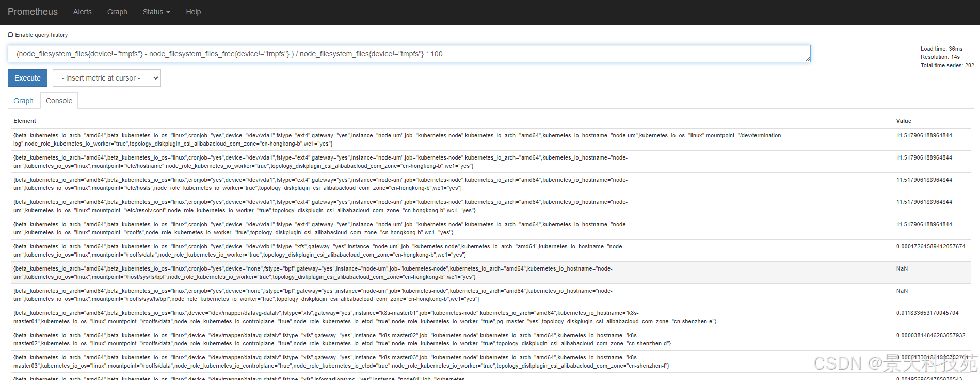Select node-um row with device /dev/vdb1
The width and height of the screenshot is (980, 380).
click(491, 250)
